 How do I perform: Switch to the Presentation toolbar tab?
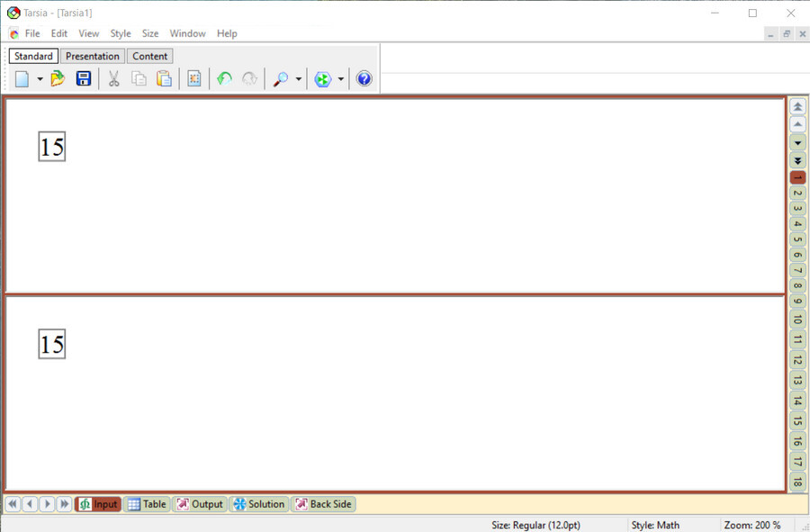click(93, 56)
